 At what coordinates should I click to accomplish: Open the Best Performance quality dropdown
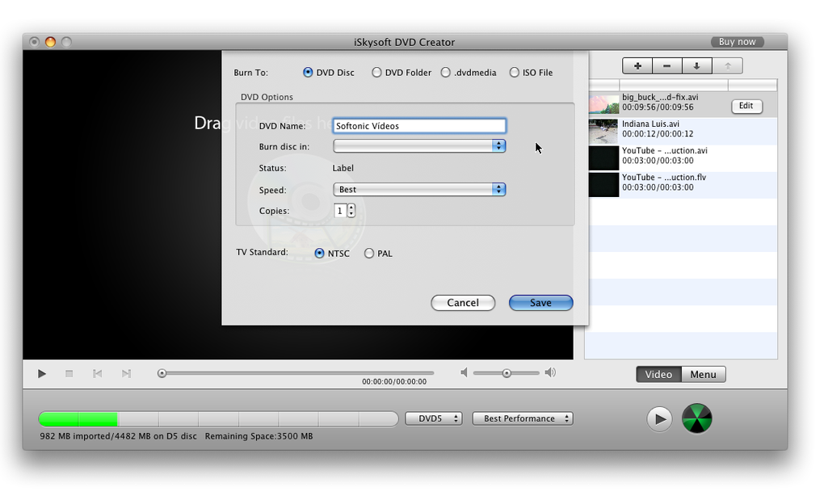click(523, 418)
